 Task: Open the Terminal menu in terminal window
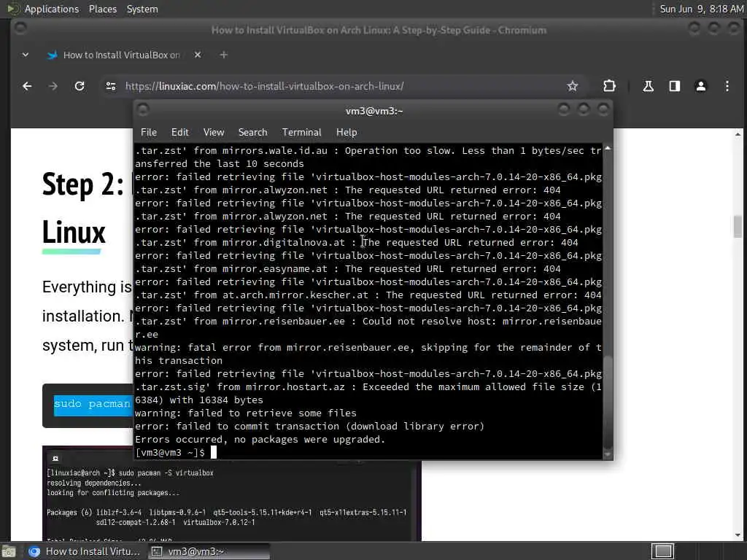coord(301,133)
